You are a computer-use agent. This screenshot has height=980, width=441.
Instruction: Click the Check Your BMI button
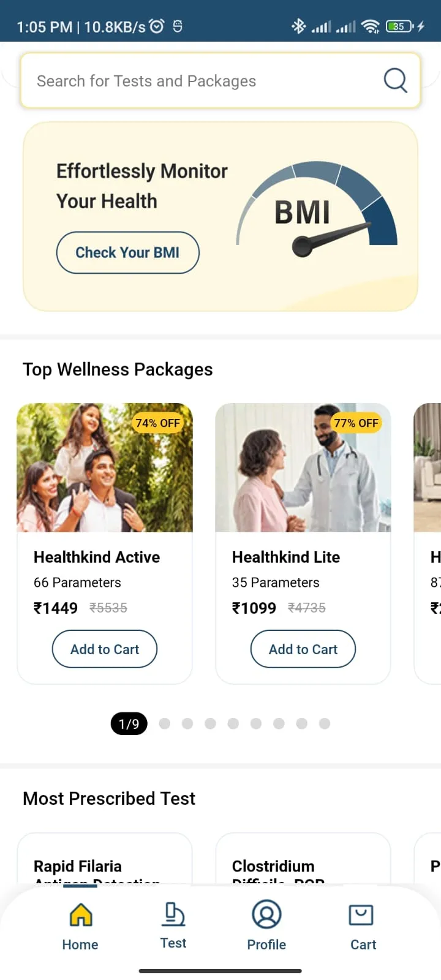[127, 252]
